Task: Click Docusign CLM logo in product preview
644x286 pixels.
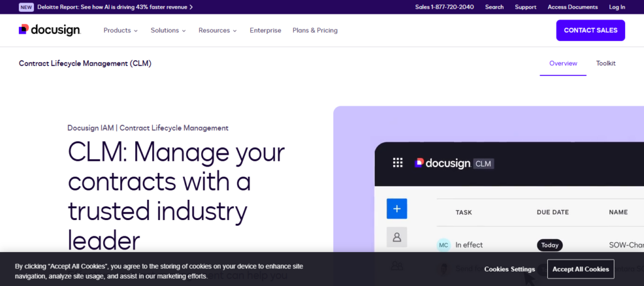Action: pyautogui.click(x=454, y=163)
